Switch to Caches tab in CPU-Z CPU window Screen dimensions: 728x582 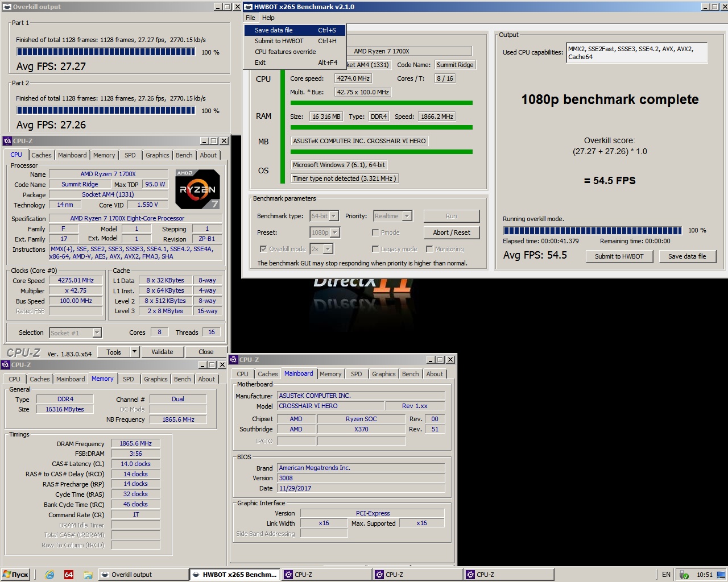pos(42,155)
